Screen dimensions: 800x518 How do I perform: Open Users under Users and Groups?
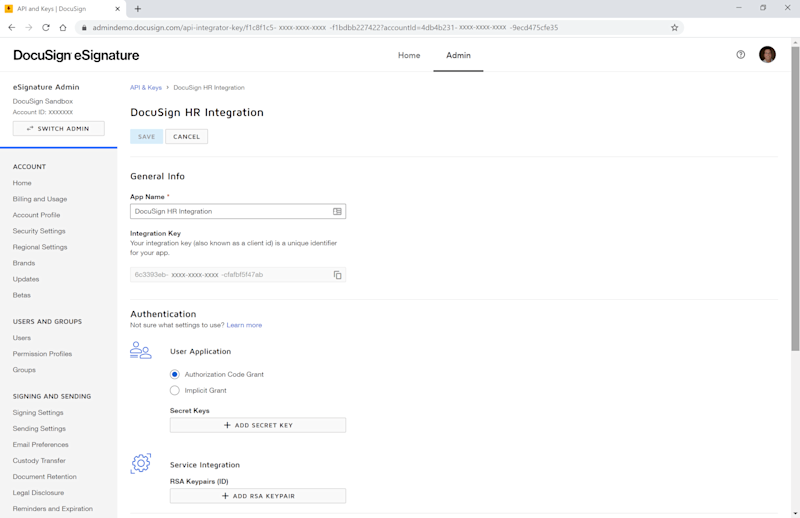pyautogui.click(x=21, y=338)
